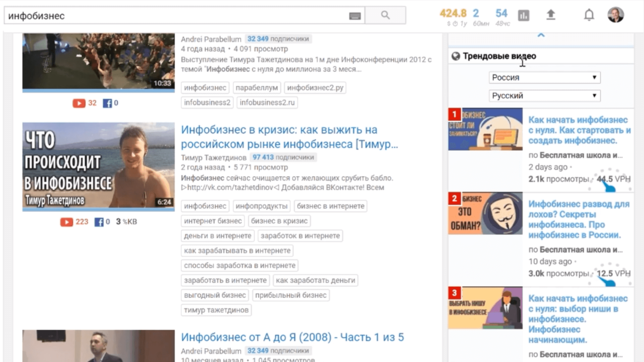
Task: Open the notifications bell
Action: pyautogui.click(x=589, y=15)
